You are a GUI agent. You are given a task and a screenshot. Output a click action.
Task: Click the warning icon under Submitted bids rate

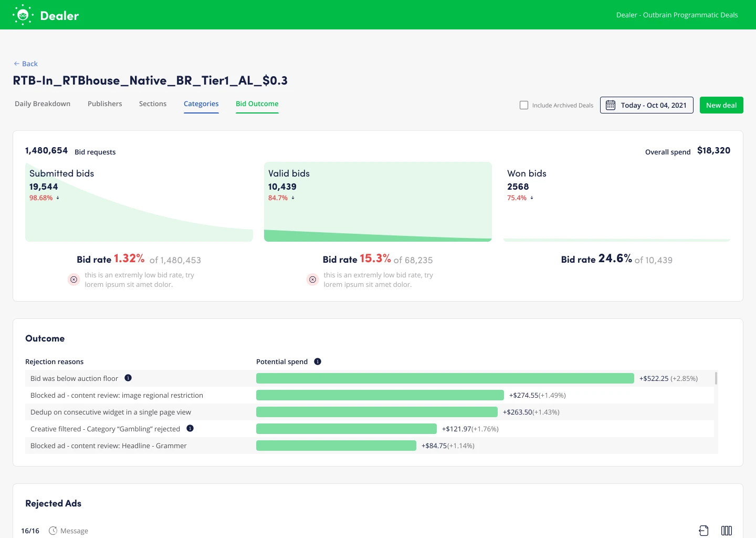74,280
